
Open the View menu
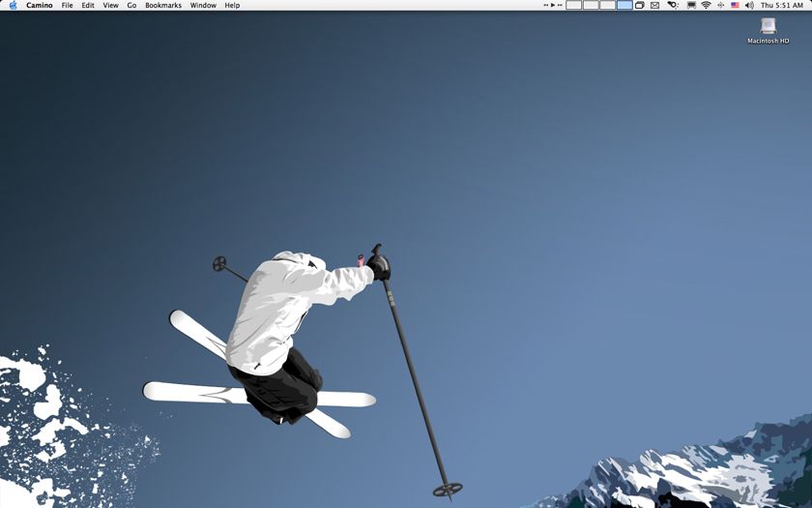tap(110, 5)
